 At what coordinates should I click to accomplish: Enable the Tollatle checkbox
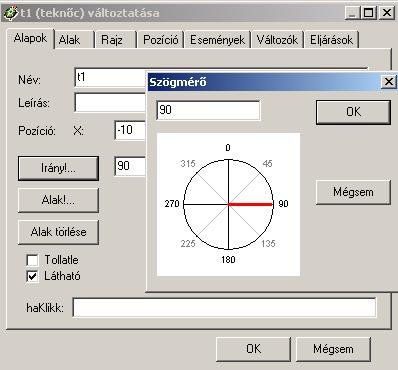(x=32, y=260)
